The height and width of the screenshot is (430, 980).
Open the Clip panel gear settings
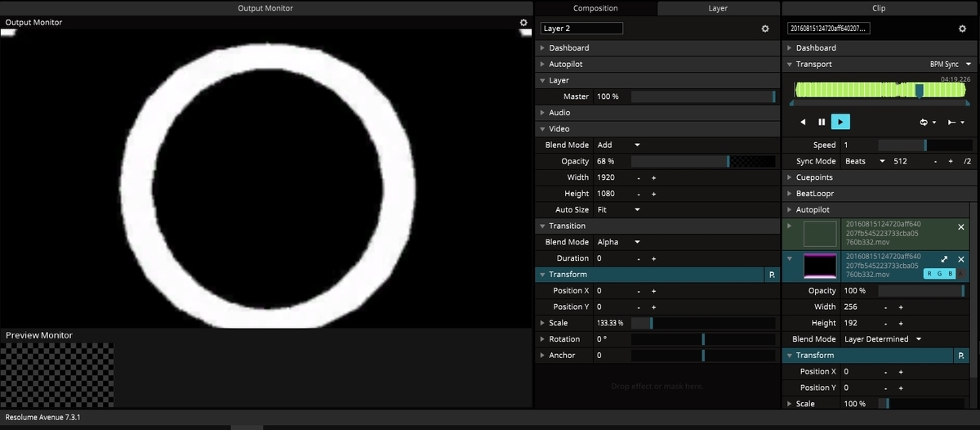[962, 29]
